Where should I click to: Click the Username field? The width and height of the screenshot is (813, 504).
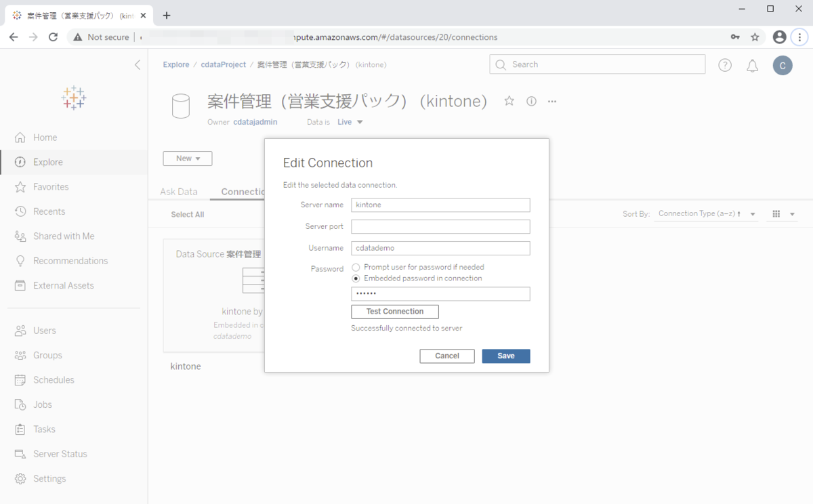[x=440, y=248]
